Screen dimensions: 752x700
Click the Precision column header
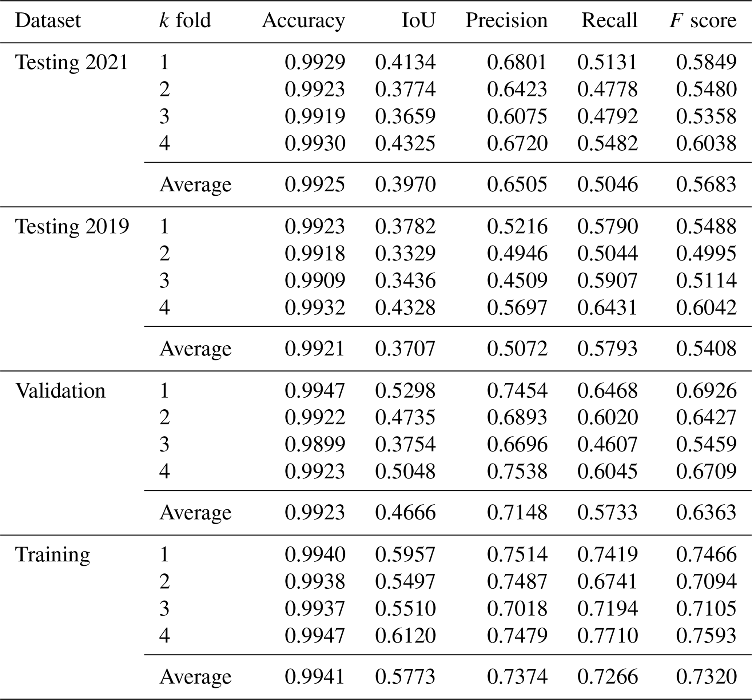(506, 20)
